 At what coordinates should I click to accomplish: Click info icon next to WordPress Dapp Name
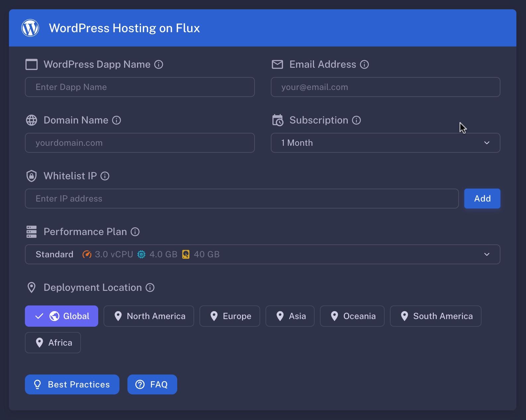(159, 64)
